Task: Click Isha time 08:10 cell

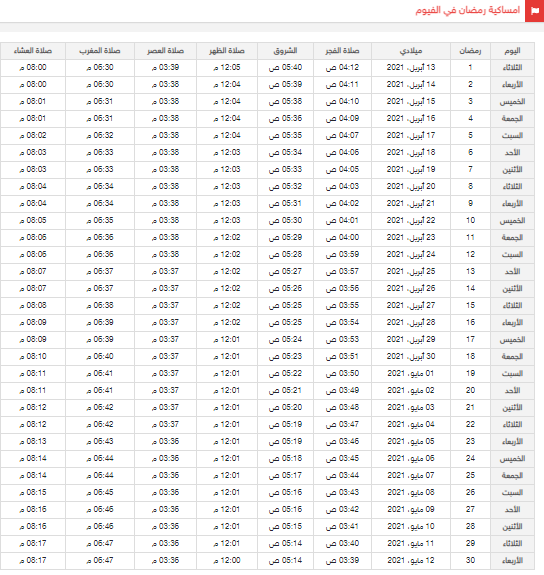Action: (33, 356)
